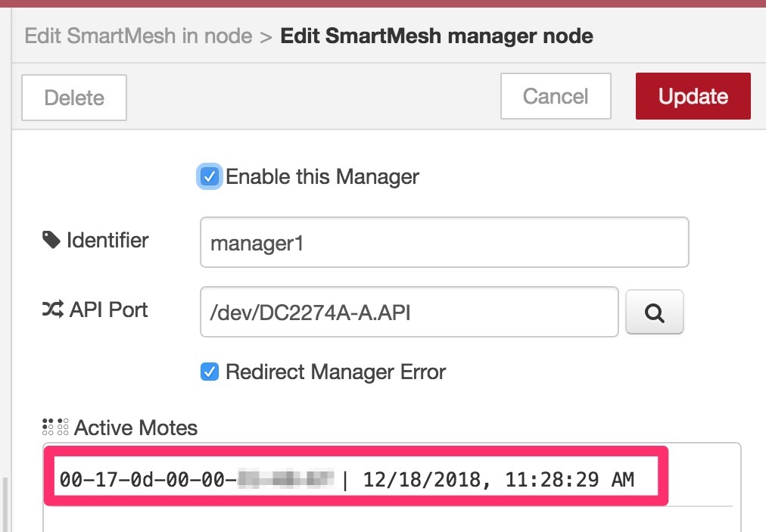
Task: Click the shuffle icon beside API Port label
Action: (x=53, y=310)
